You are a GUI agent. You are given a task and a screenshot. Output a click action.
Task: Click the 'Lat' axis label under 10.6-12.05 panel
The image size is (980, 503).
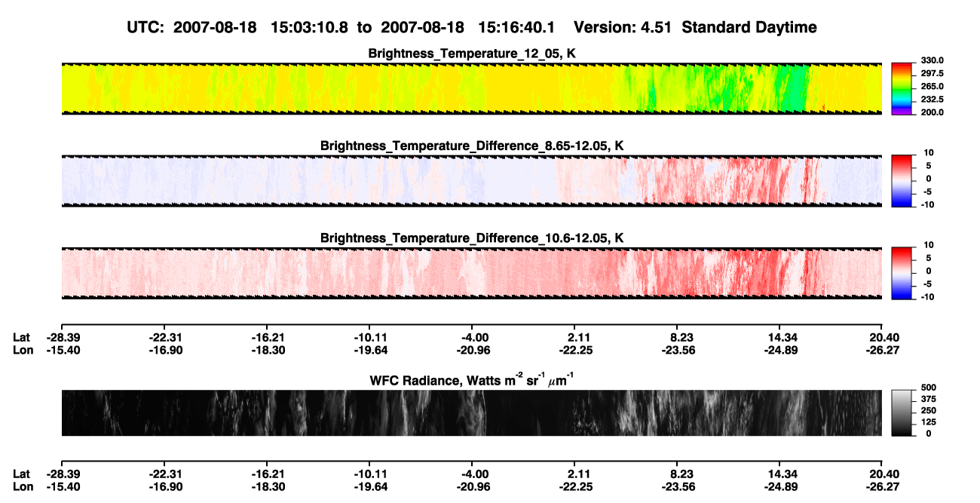click(x=21, y=338)
